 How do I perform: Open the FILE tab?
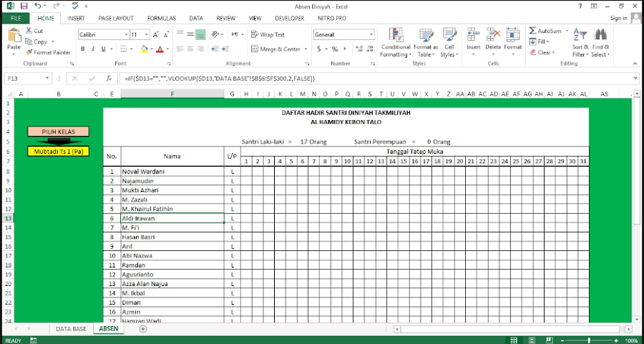pyautogui.click(x=16, y=18)
